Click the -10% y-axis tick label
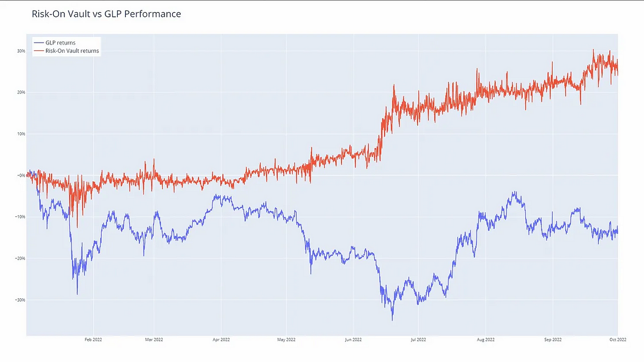This screenshot has height=362, width=644. click(x=20, y=217)
